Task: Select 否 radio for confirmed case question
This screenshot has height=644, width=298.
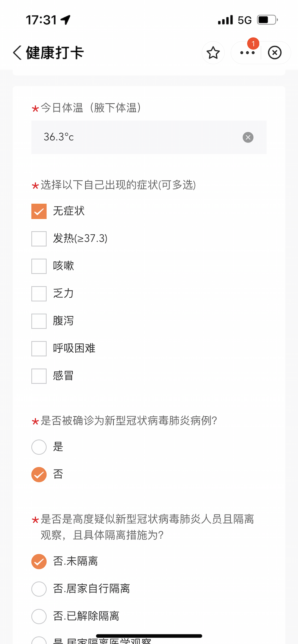Action: (x=39, y=475)
